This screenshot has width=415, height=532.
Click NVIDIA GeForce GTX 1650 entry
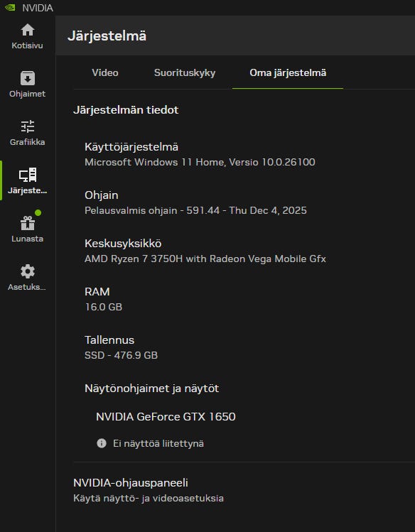tap(166, 416)
